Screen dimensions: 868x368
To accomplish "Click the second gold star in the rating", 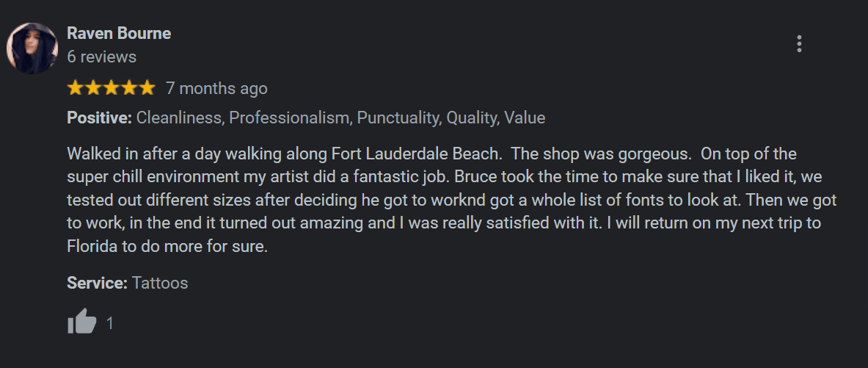I will point(93,89).
